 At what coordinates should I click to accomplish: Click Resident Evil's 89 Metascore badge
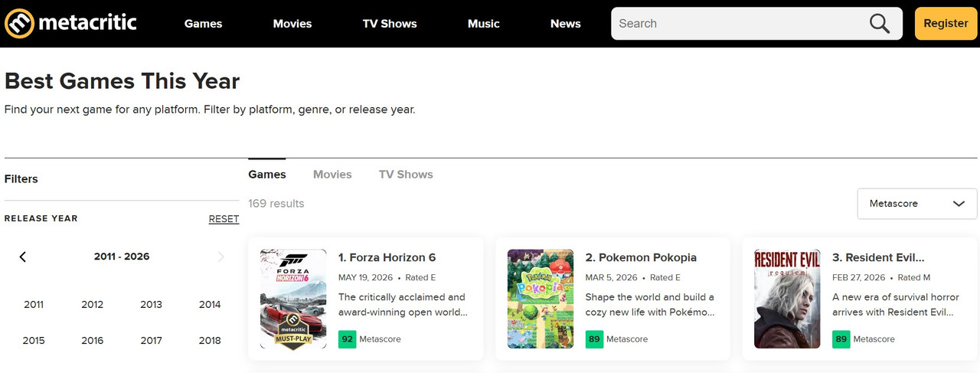coord(841,339)
